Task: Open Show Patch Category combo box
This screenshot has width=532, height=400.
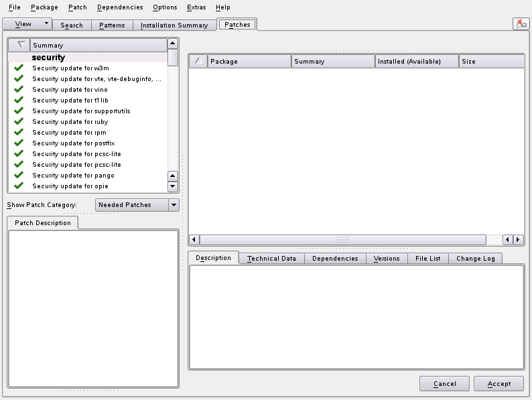Action: (x=137, y=205)
